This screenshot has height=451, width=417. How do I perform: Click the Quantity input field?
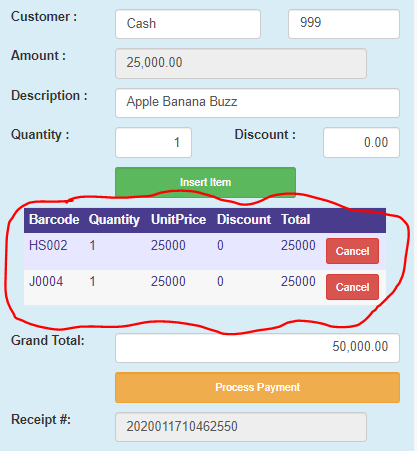pos(153,142)
